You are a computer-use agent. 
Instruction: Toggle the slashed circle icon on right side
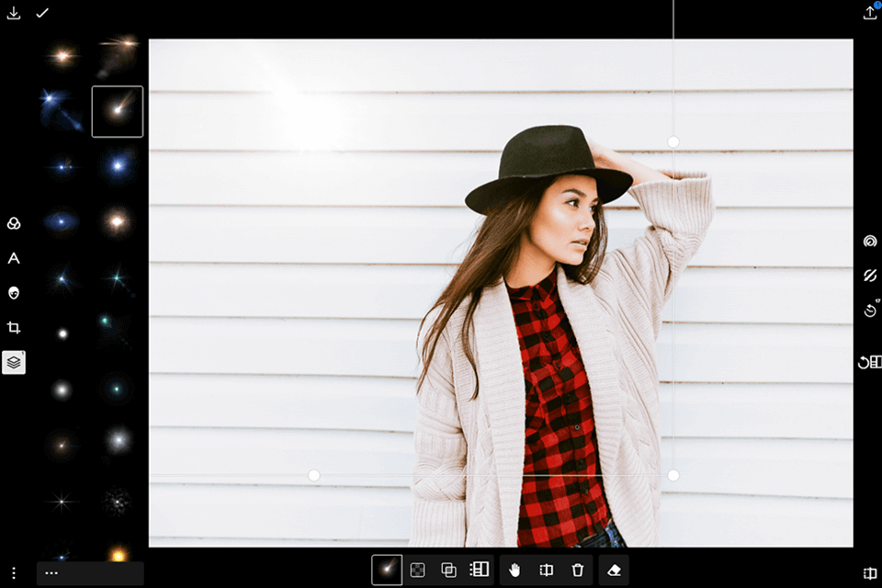tap(870, 276)
